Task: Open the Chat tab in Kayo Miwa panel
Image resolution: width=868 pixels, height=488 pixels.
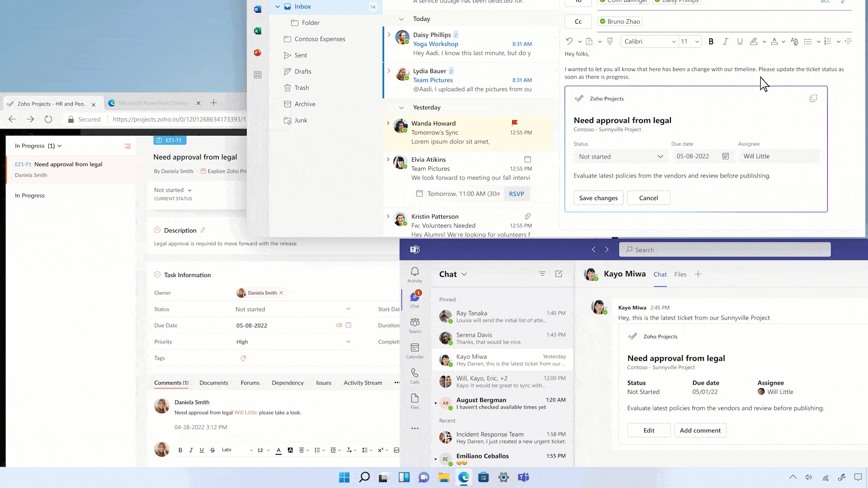Action: 660,274
